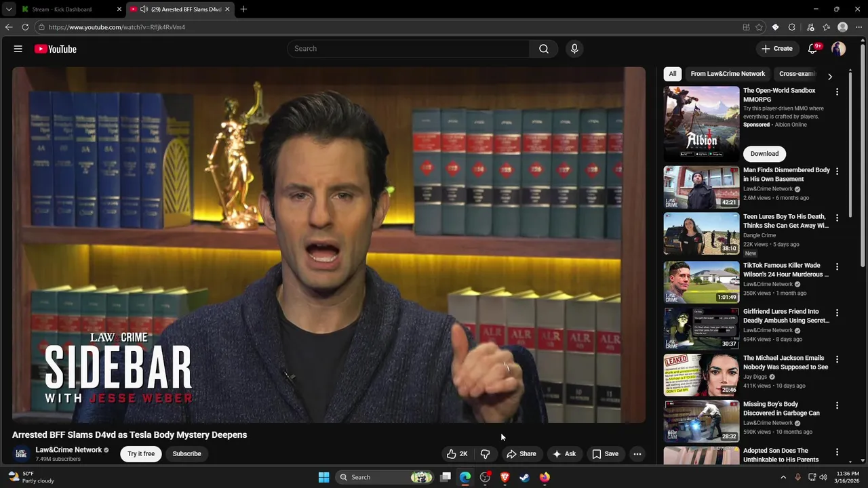The width and height of the screenshot is (868, 488).
Task: Open the browser profile icon
Action: pos(843,27)
